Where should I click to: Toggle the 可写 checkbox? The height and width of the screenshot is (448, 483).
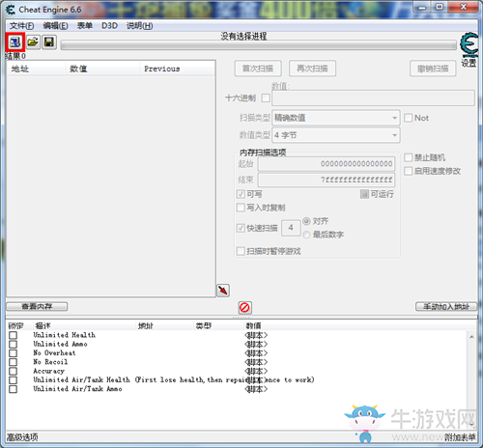click(x=241, y=194)
